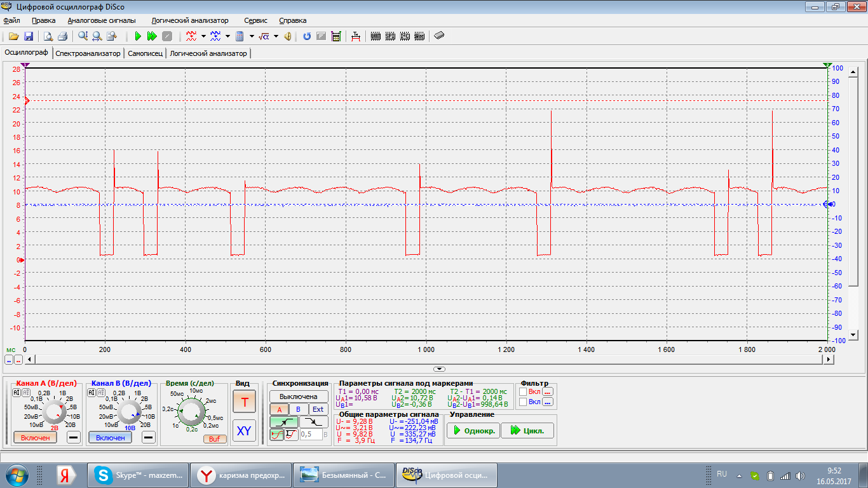Switch view to T mode
868x488 pixels.
tap(244, 402)
